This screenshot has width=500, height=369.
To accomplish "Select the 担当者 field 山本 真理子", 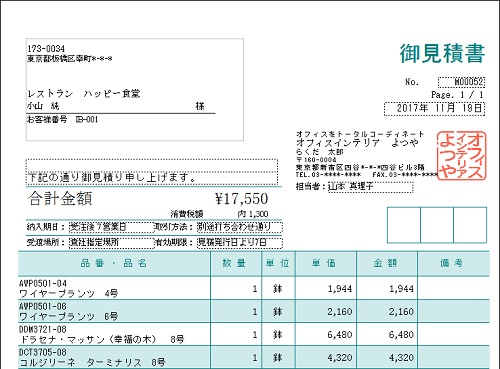I will [x=371, y=187].
